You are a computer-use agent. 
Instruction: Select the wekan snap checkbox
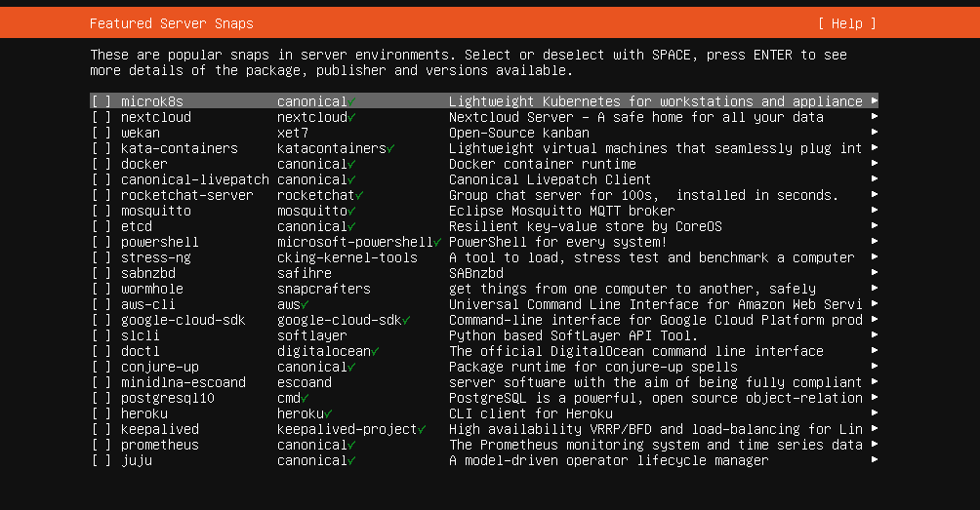[x=102, y=133]
